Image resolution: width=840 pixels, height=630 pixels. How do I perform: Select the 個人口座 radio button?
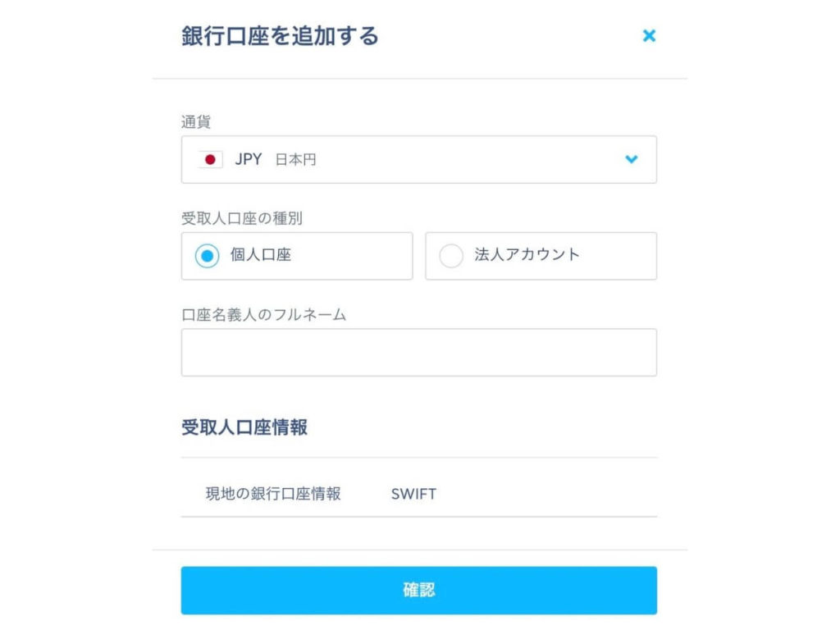point(207,256)
